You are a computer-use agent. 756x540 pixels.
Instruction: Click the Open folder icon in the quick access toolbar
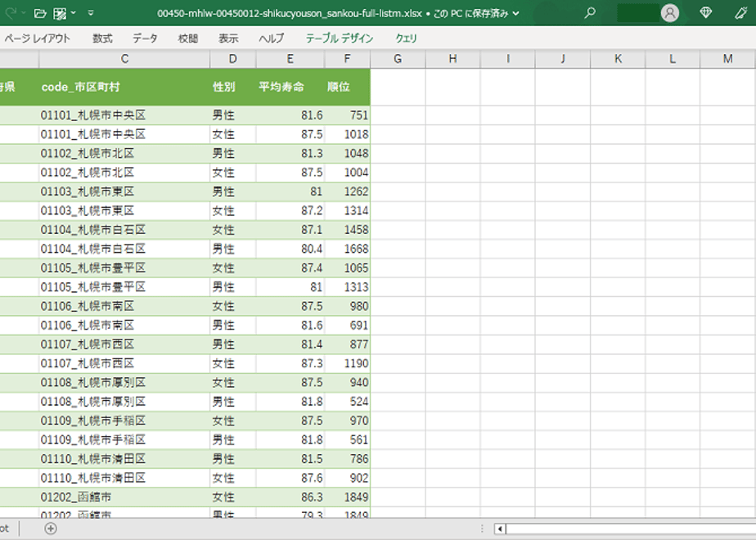41,13
